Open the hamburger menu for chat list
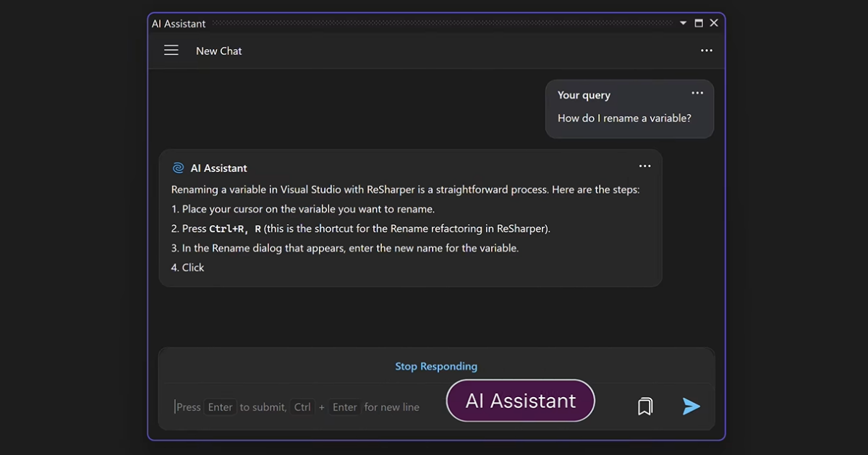The height and width of the screenshot is (455, 868). click(171, 51)
